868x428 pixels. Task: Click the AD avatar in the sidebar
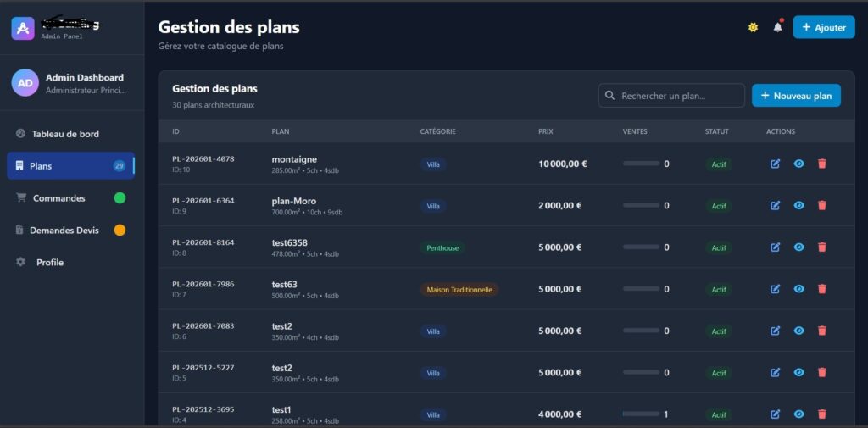pyautogui.click(x=25, y=83)
